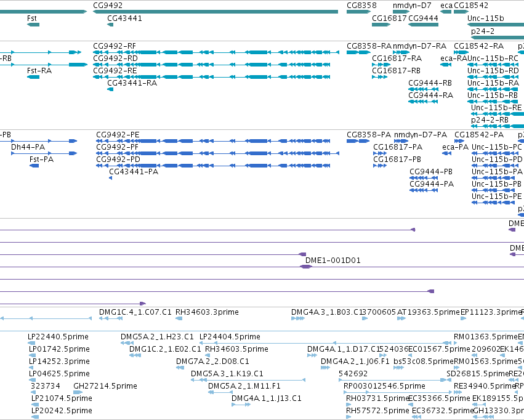This screenshot has height=420, width=524.
Task: Select EST LP24404.5prime
Action: pos(230,337)
